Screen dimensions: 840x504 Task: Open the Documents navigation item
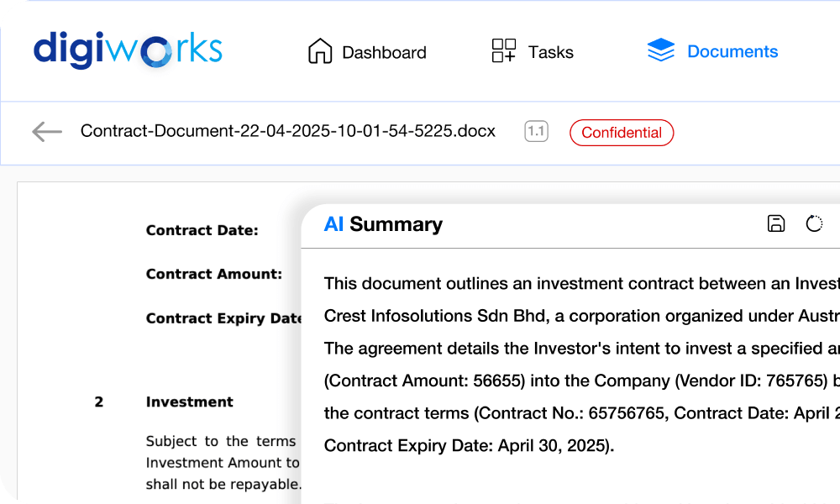pos(732,51)
